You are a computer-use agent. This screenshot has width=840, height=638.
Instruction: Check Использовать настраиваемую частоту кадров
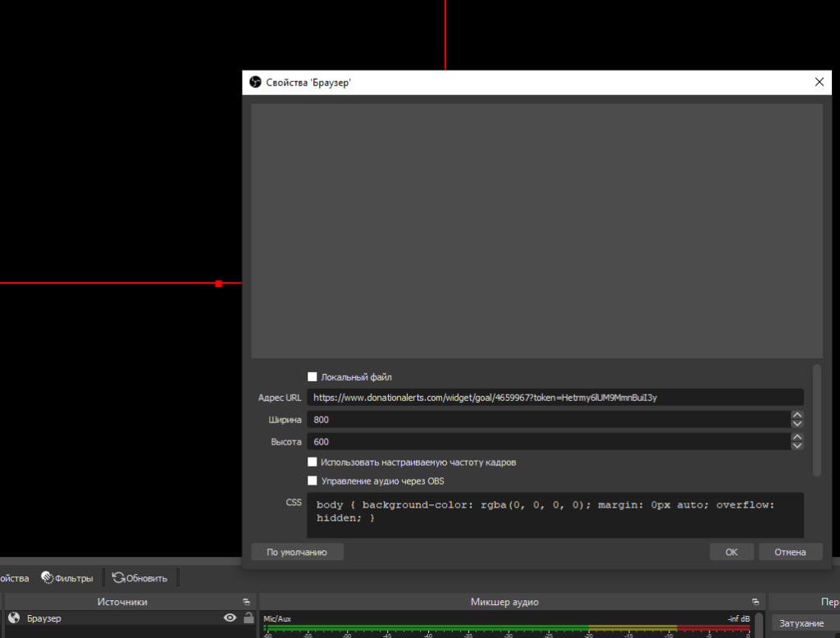click(312, 463)
